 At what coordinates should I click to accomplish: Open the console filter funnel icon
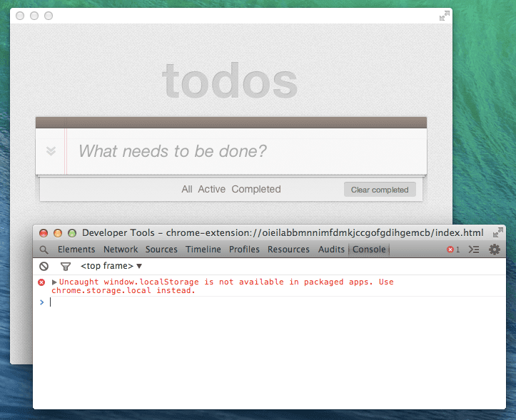click(x=66, y=266)
